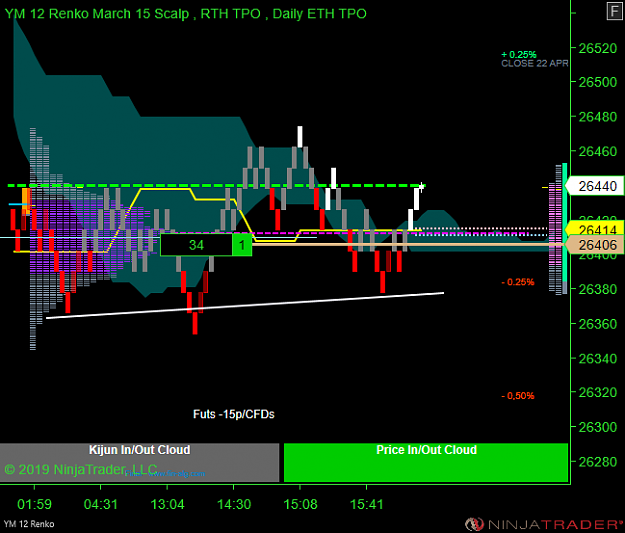Click chart title YM 12 Renko March 15 Scalp
Viewport: 625px width, 533px height.
click(x=96, y=14)
